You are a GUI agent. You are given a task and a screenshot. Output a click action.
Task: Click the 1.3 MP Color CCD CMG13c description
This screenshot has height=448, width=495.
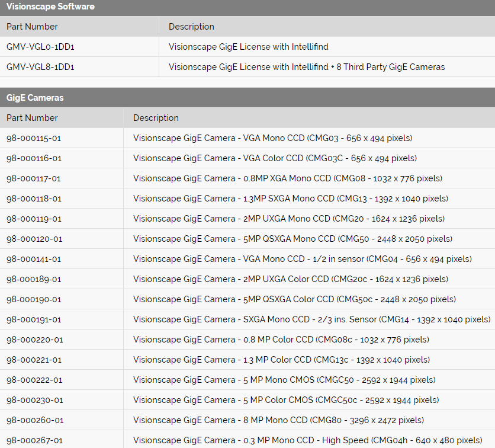282,360
